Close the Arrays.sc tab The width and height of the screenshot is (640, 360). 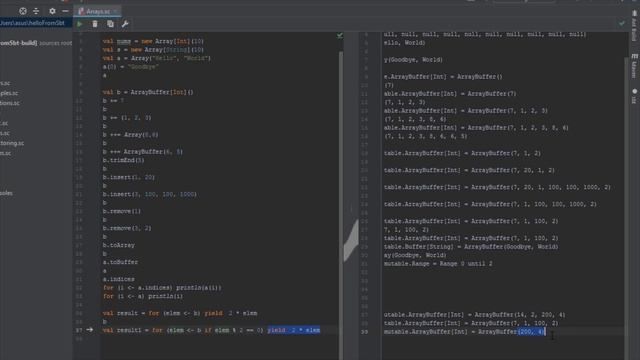pos(116,11)
